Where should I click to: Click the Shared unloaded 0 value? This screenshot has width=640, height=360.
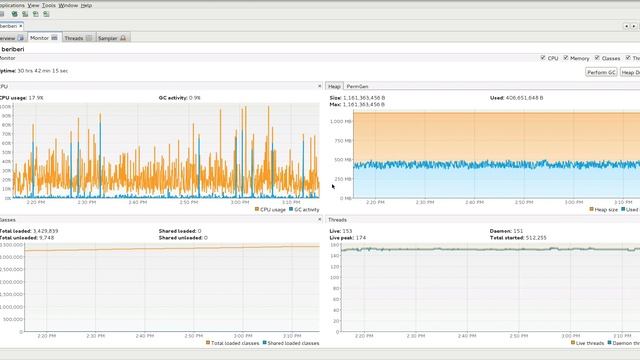(206, 238)
